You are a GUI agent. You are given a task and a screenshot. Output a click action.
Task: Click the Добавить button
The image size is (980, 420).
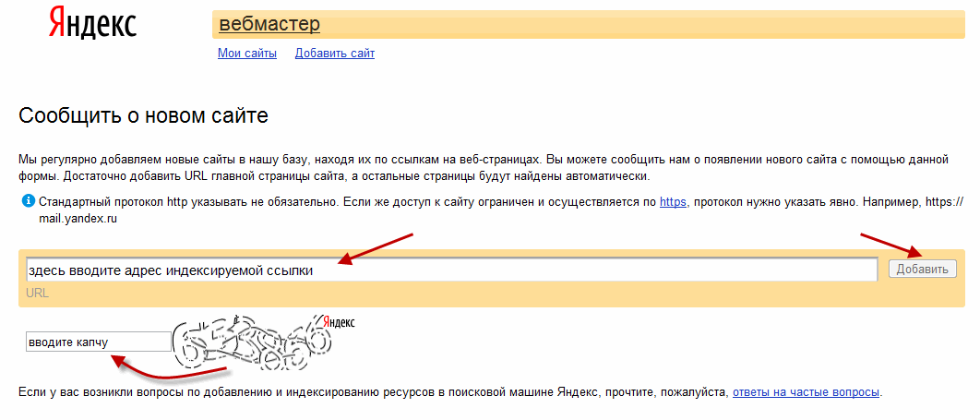922,270
